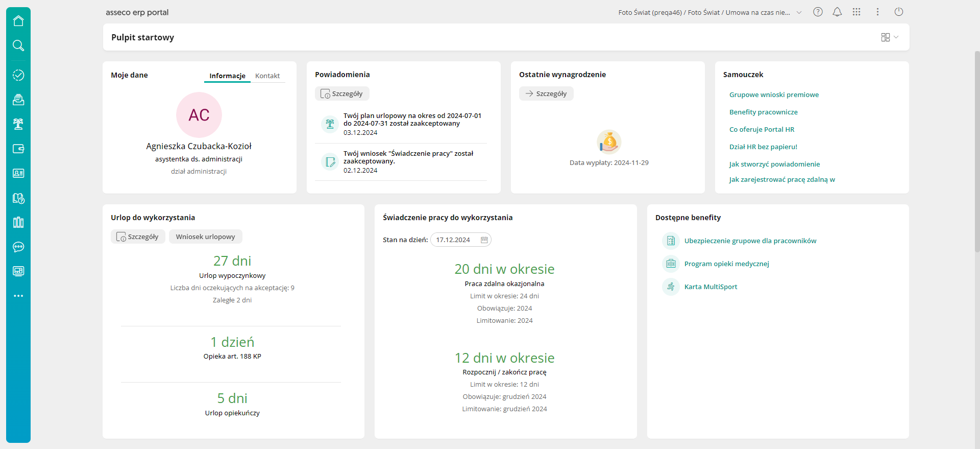Click the MultiSport runner icon

pos(671,287)
